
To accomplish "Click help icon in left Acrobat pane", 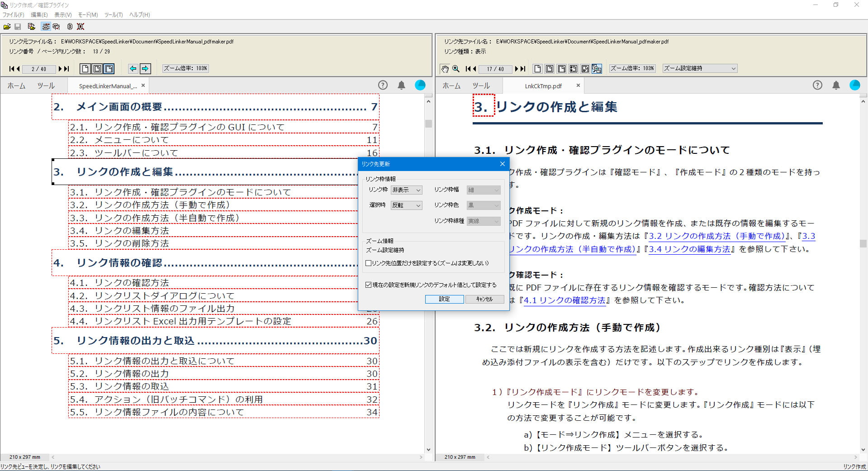I will pos(383,85).
